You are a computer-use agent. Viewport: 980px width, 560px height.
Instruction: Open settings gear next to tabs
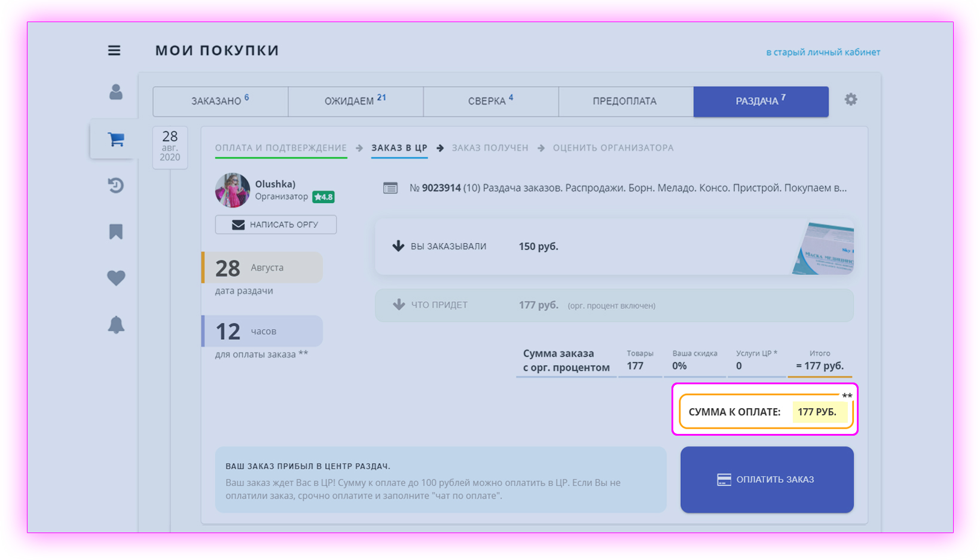pos(851,100)
